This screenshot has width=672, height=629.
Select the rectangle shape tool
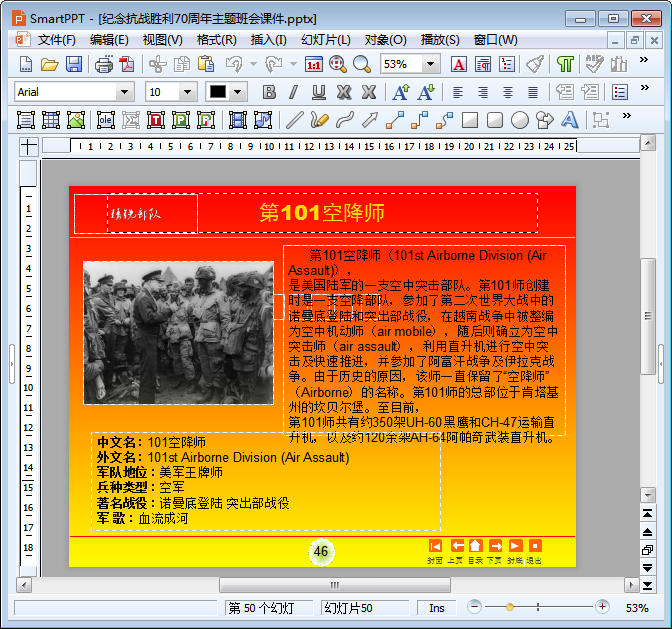click(470, 120)
